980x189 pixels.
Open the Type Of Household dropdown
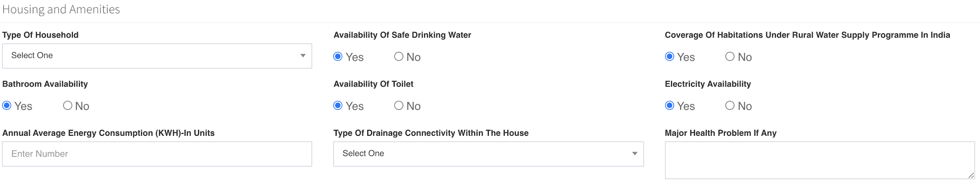[x=157, y=56]
